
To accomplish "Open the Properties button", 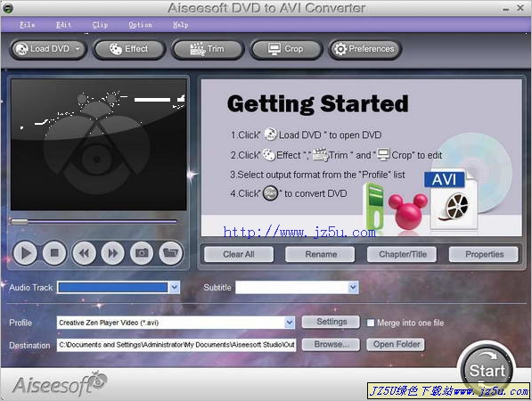I will pos(484,254).
